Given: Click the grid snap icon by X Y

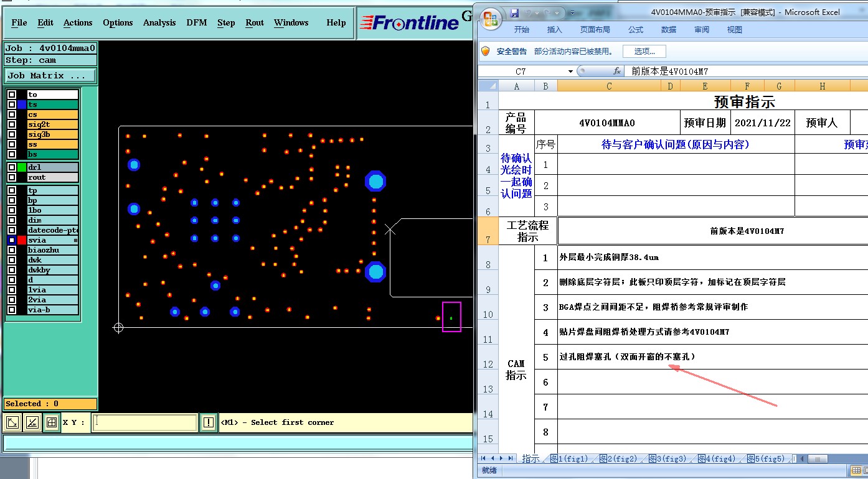Looking at the screenshot, I should pyautogui.click(x=52, y=423).
